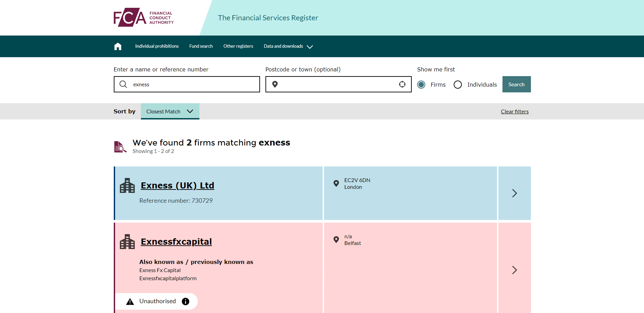Open Individual prohibitions in the nav bar
The width and height of the screenshot is (644, 313).
(x=157, y=46)
